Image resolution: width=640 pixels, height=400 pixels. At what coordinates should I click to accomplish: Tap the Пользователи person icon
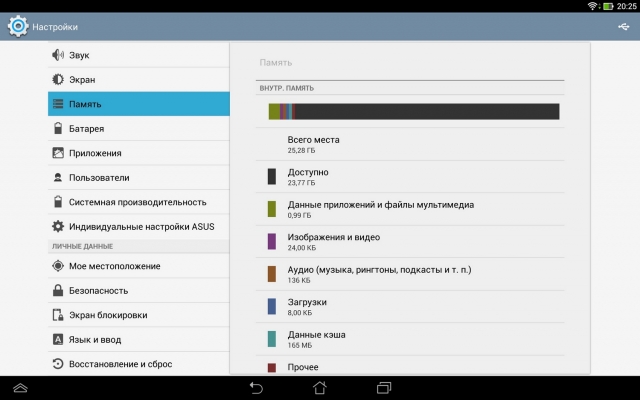tap(58, 177)
